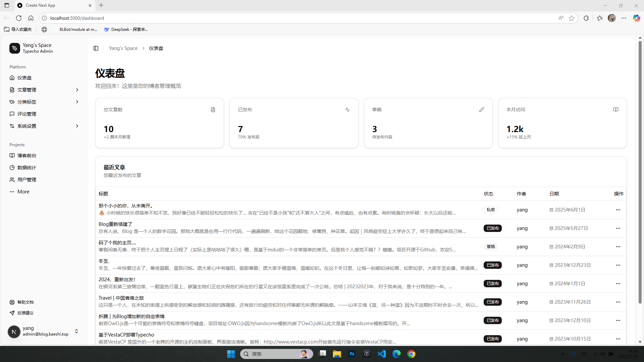Screen dimensions: 644x362
Task: Click the page vertical scrollbar
Action: pyautogui.click(x=640, y=168)
